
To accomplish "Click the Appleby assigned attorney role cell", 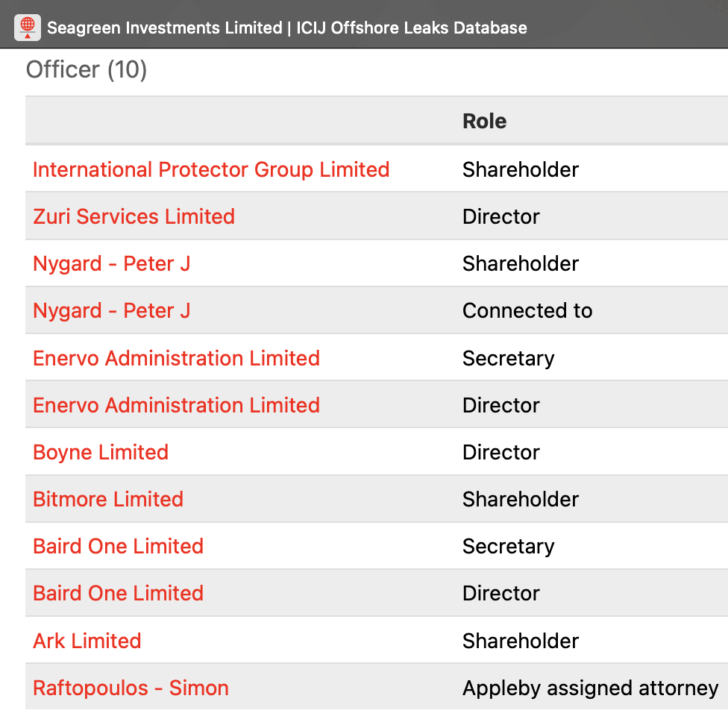I will point(590,688).
